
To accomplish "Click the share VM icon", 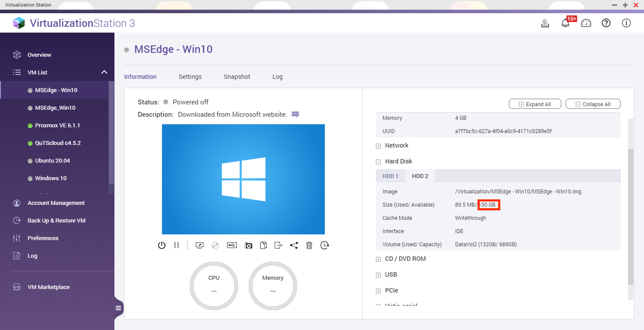I will coord(294,245).
